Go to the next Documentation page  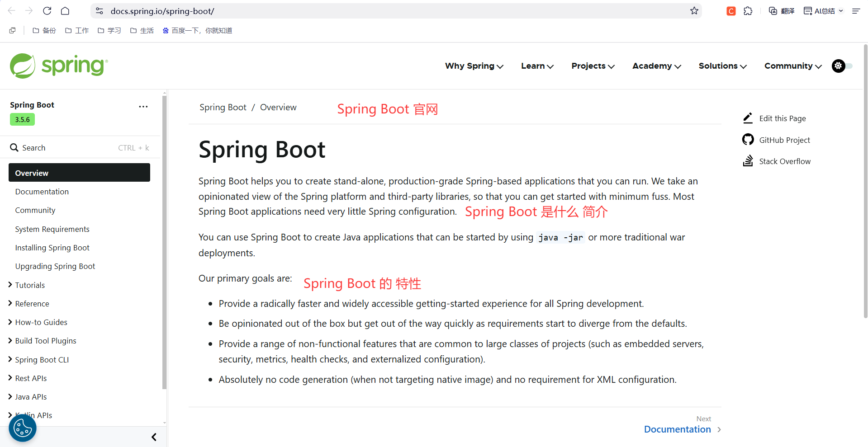682,429
